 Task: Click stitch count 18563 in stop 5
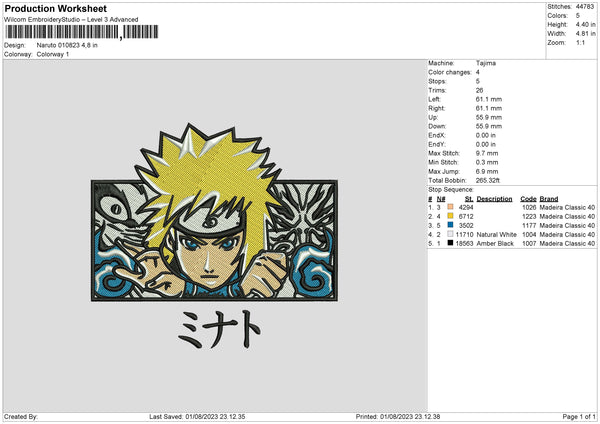465,243
